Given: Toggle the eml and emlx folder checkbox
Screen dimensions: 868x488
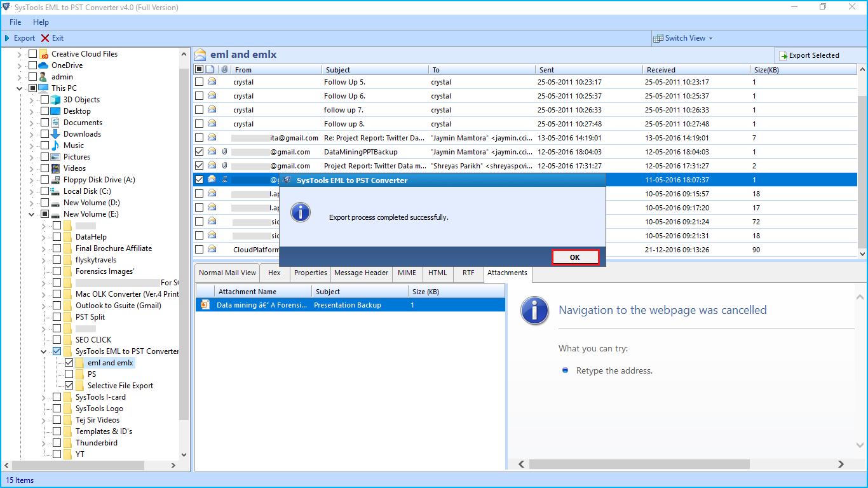Looking at the screenshot, I should [x=69, y=363].
